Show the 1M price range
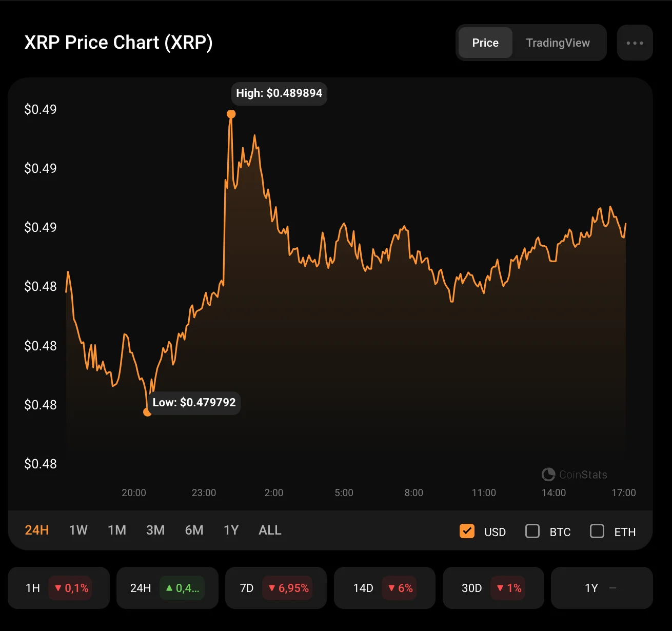This screenshot has height=631, width=672. point(117,530)
